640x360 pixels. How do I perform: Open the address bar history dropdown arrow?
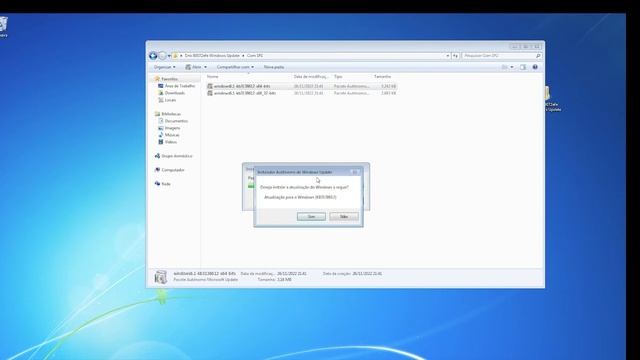[x=448, y=56]
